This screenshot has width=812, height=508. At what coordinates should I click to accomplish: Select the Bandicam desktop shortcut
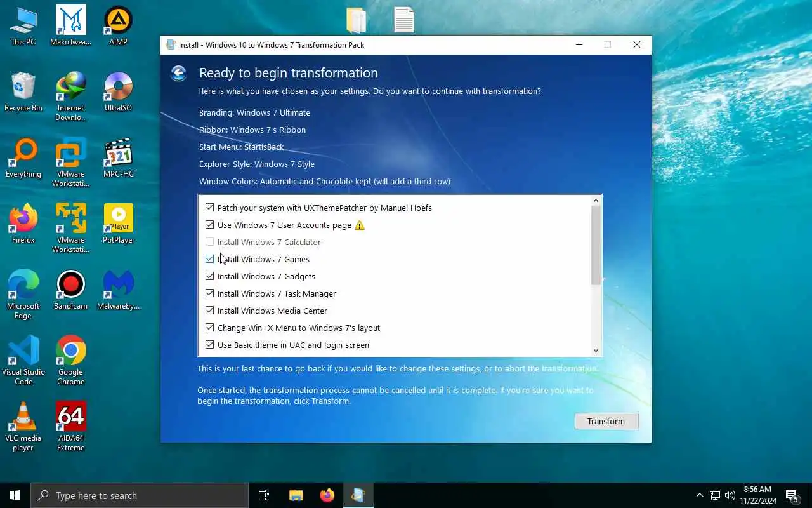[x=71, y=291]
